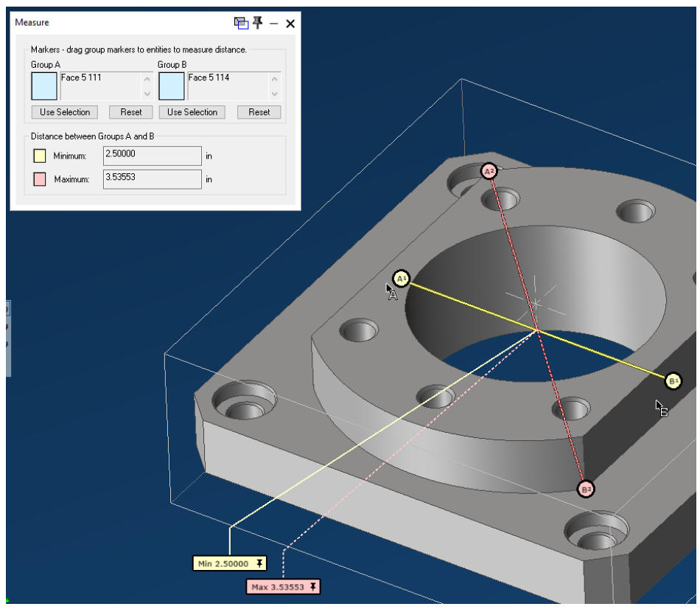Click the Face 5 111 entry in Group A

click(81, 77)
